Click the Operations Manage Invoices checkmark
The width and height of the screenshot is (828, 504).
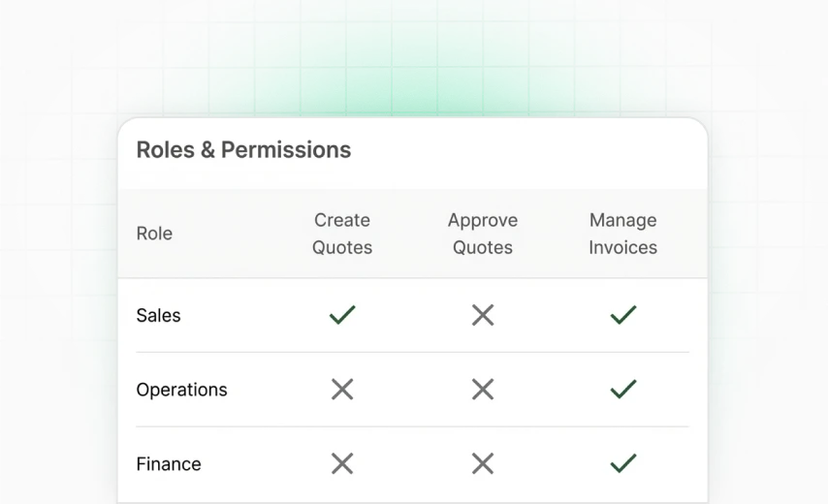click(623, 390)
